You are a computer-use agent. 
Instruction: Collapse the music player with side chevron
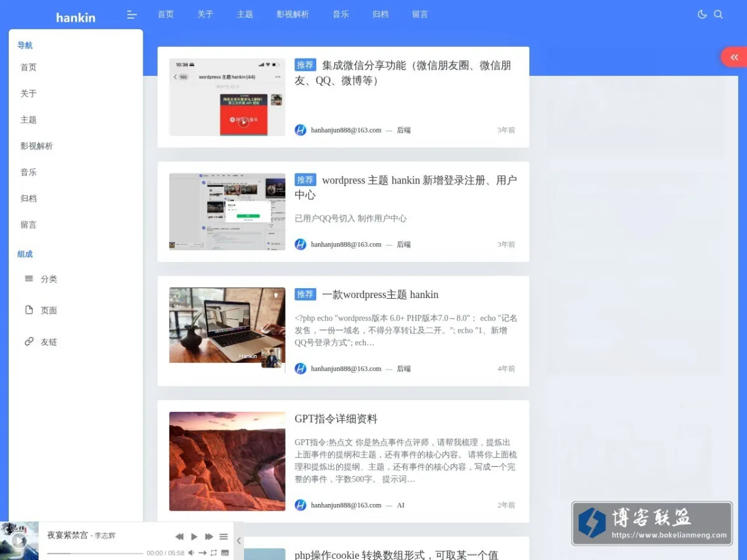238,541
